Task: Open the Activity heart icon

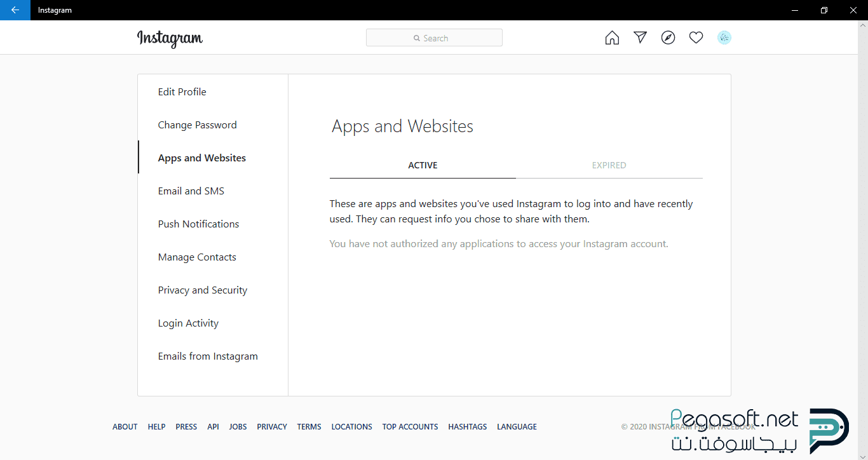Action: [x=696, y=38]
